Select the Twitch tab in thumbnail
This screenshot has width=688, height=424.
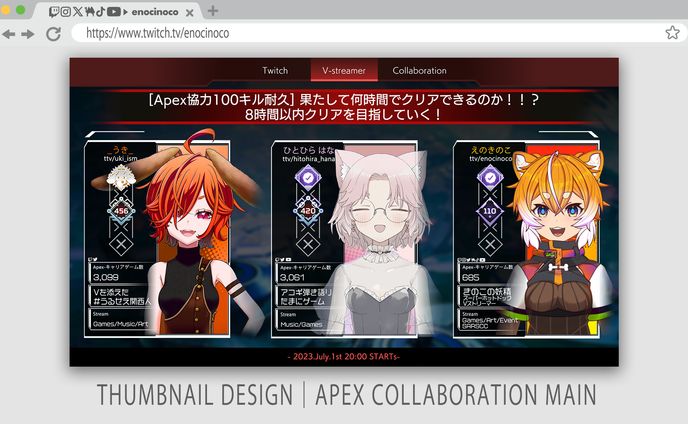275,70
